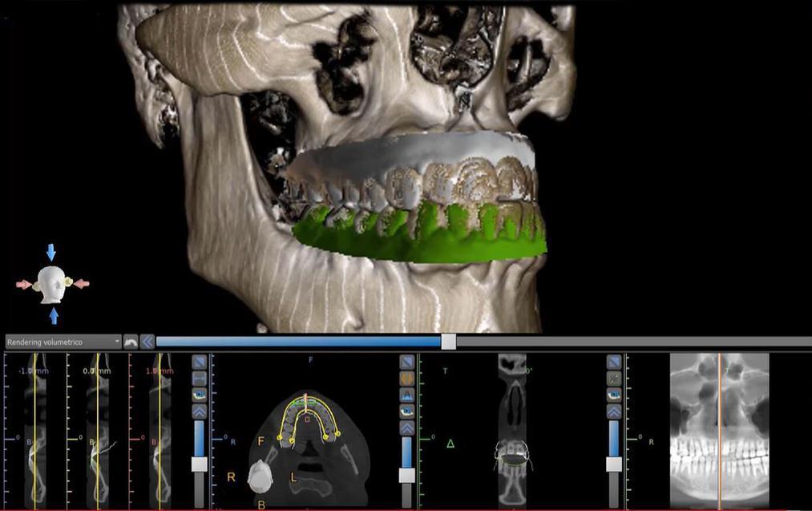Click the right pink arrow on head orientation widget
The height and width of the screenshot is (511, 812).
tap(82, 284)
